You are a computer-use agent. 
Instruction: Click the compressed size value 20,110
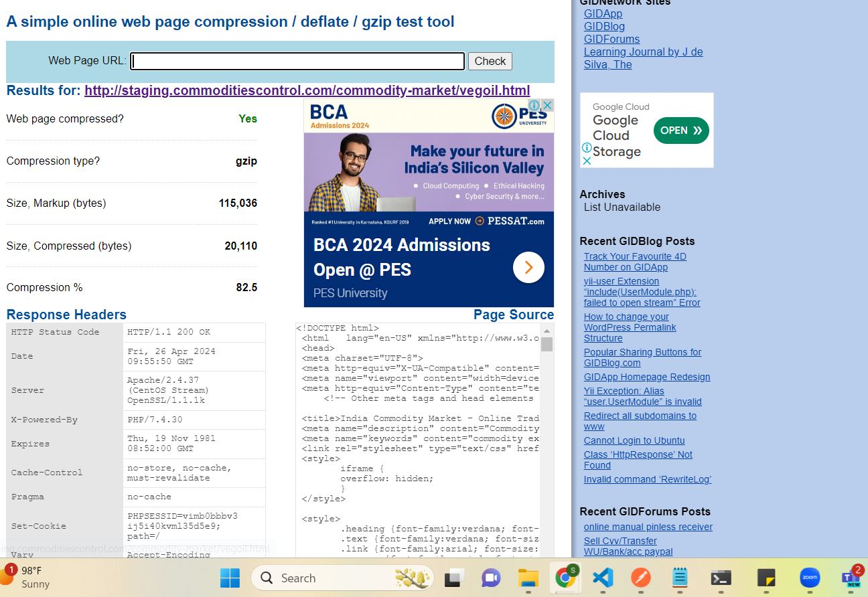[241, 246]
